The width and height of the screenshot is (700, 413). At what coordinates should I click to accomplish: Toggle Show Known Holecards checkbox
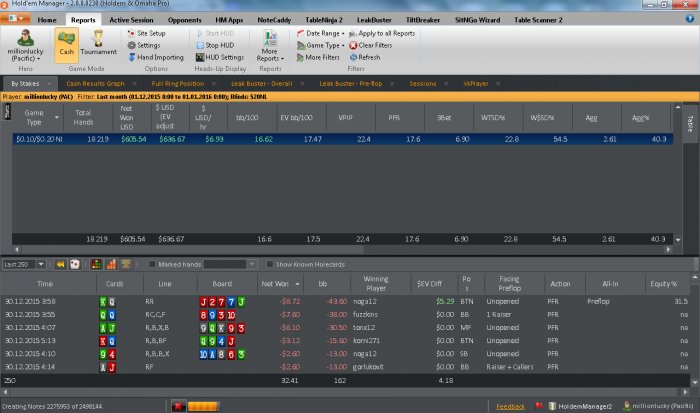[x=270, y=264]
